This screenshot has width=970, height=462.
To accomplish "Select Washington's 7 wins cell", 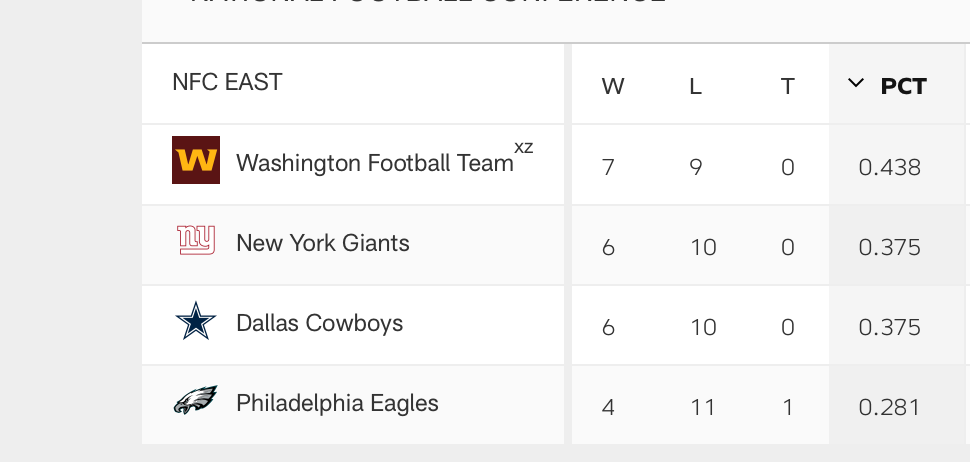I will [x=608, y=167].
